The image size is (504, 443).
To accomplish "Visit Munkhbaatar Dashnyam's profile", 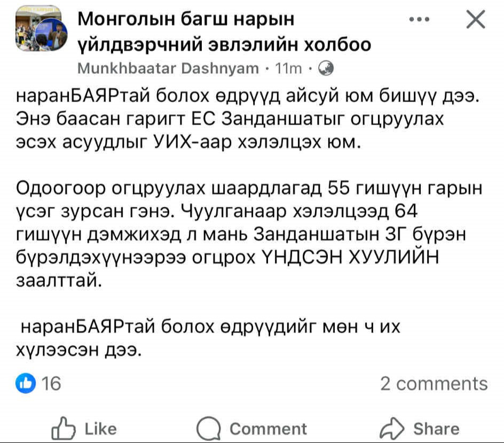I will click(168, 68).
